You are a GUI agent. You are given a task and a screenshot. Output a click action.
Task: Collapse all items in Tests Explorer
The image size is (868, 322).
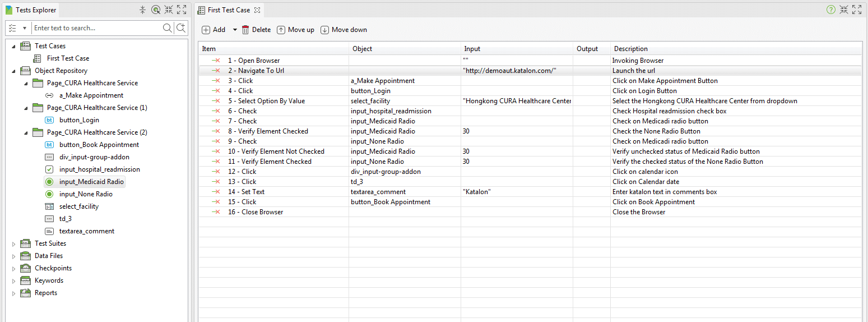[143, 10]
